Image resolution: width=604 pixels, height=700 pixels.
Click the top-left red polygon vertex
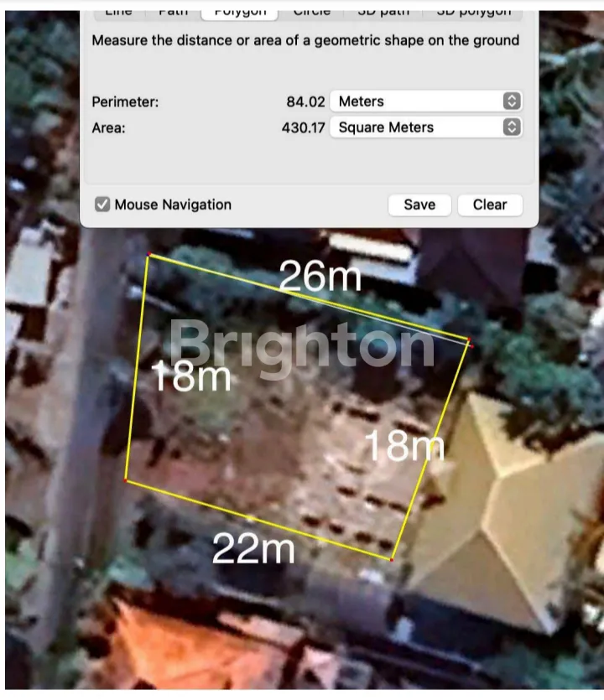(x=148, y=255)
